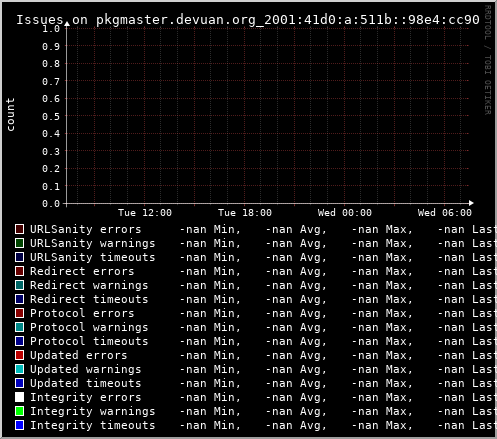Click the Wed 06:00 time axis label
Image resolution: width=497 pixels, height=439 pixels.
(x=445, y=213)
